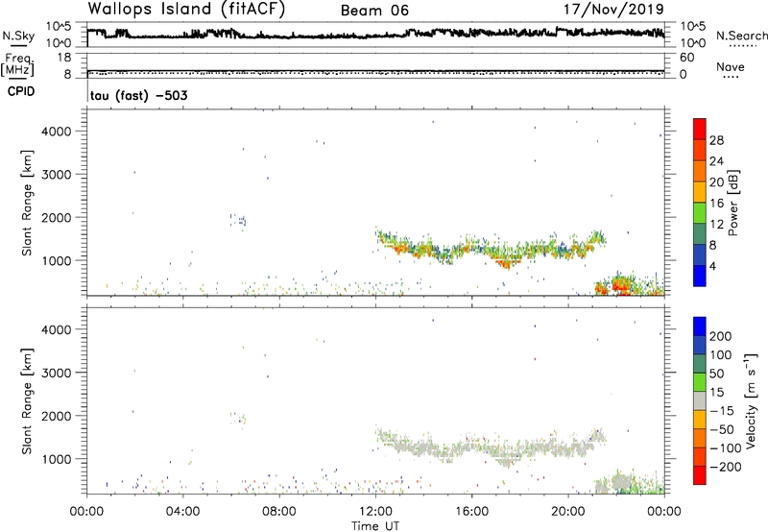Click the "Time UT" axis title

(375, 526)
